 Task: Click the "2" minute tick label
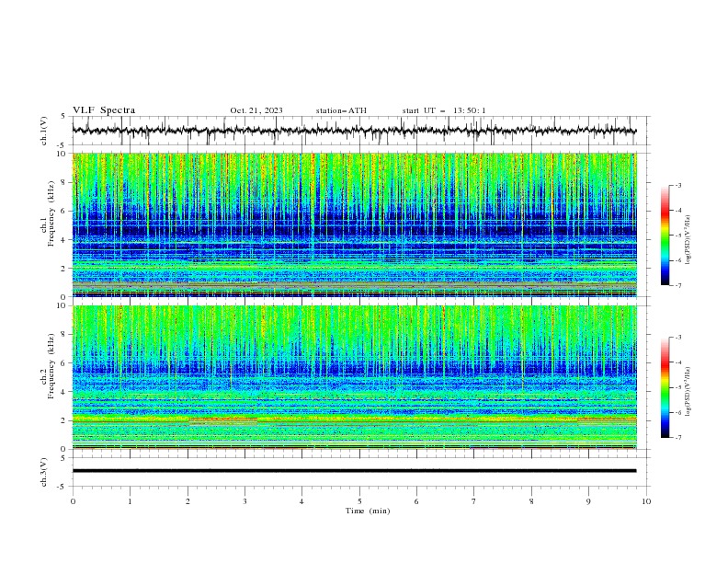188,501
